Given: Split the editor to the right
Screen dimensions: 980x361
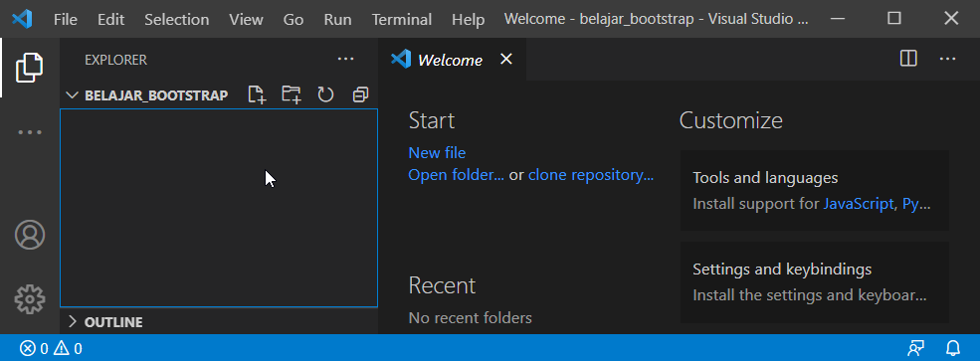Looking at the screenshot, I should pyautogui.click(x=908, y=59).
